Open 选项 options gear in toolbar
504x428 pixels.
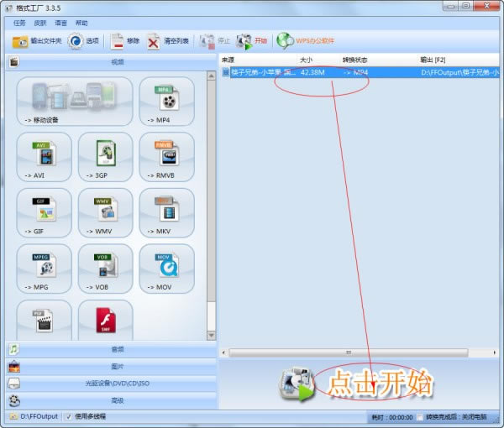click(x=76, y=41)
